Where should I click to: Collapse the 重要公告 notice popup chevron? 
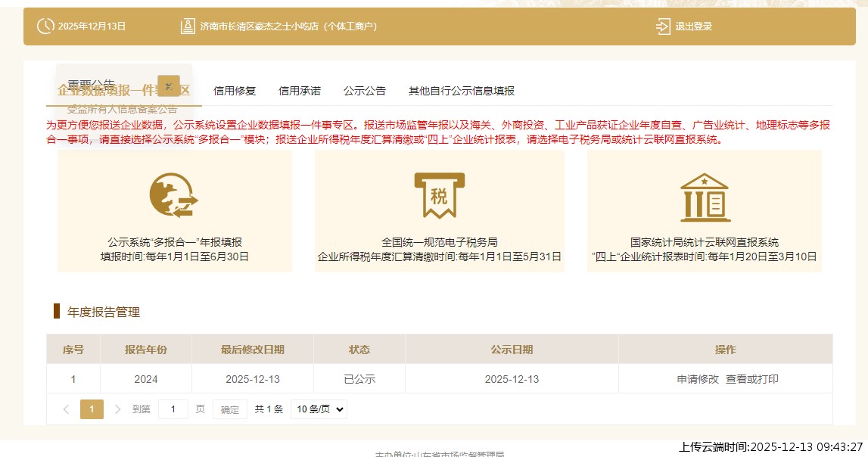(168, 85)
